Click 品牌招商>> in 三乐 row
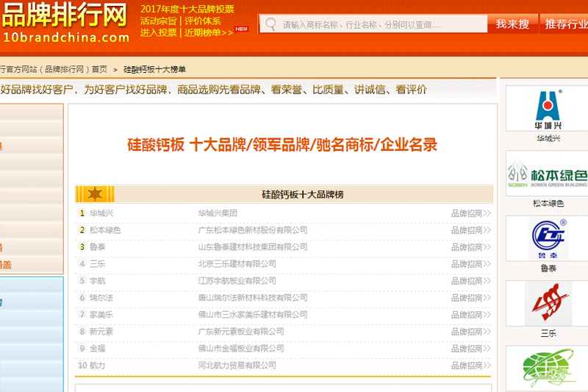The width and height of the screenshot is (588, 392). [470, 264]
